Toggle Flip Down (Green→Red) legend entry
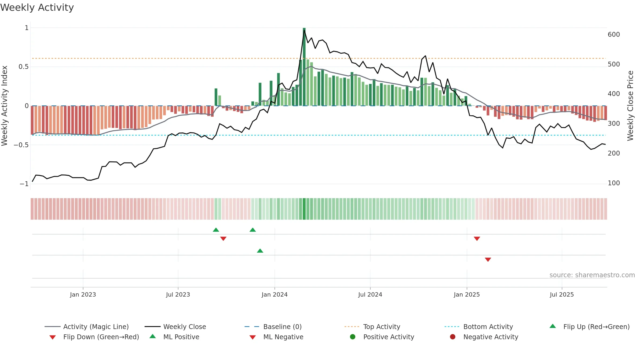 tap(94, 337)
